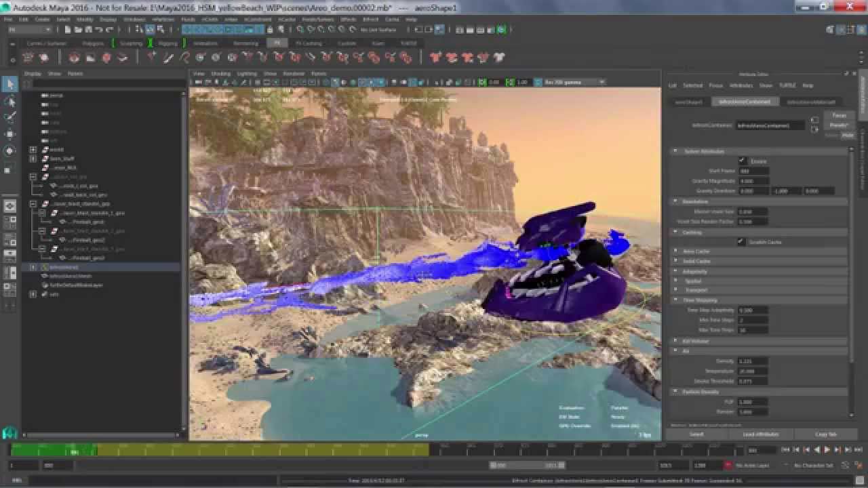Activate the Move tool
The width and height of the screenshot is (868, 488).
coord(9,133)
